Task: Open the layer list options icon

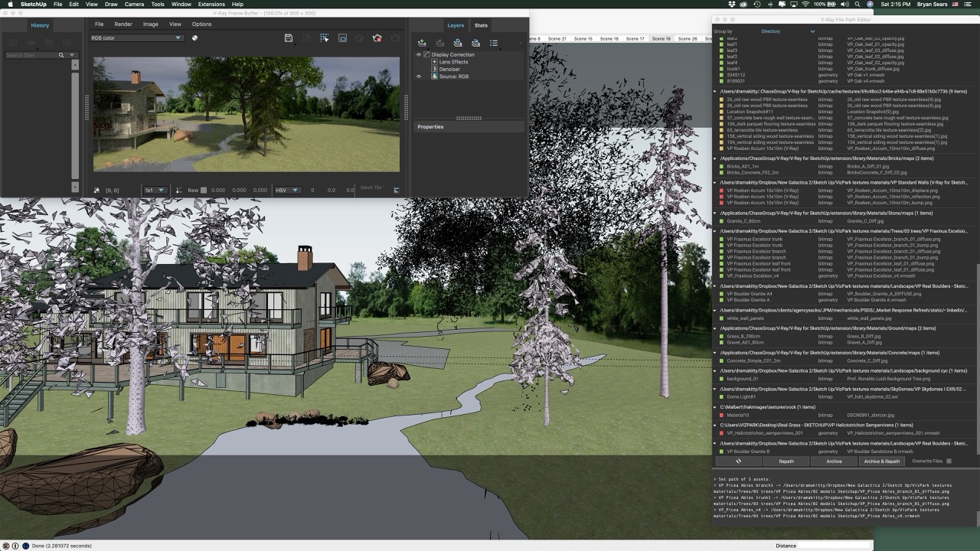Action: pos(494,43)
